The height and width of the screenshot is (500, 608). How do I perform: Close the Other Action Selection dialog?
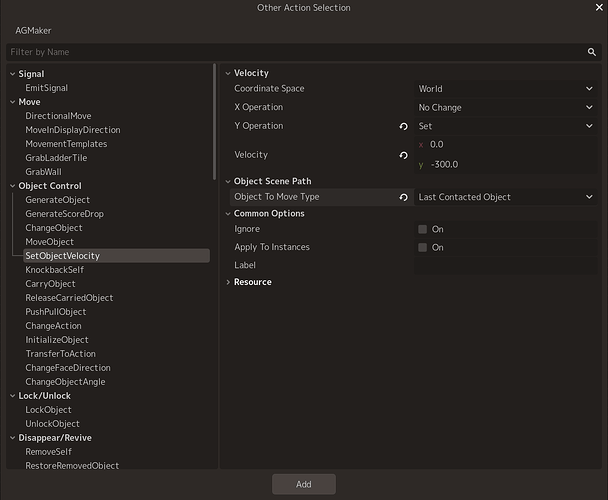(599, 7)
